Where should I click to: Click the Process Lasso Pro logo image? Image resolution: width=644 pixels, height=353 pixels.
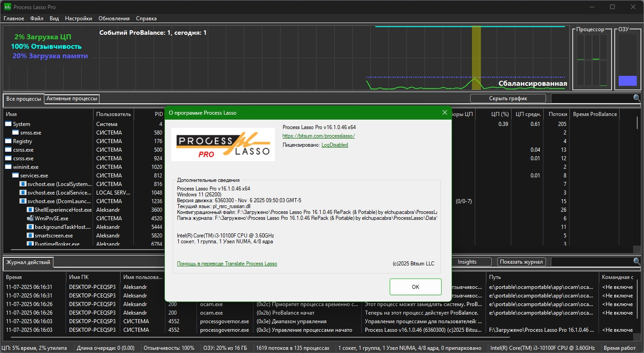tap(223, 144)
